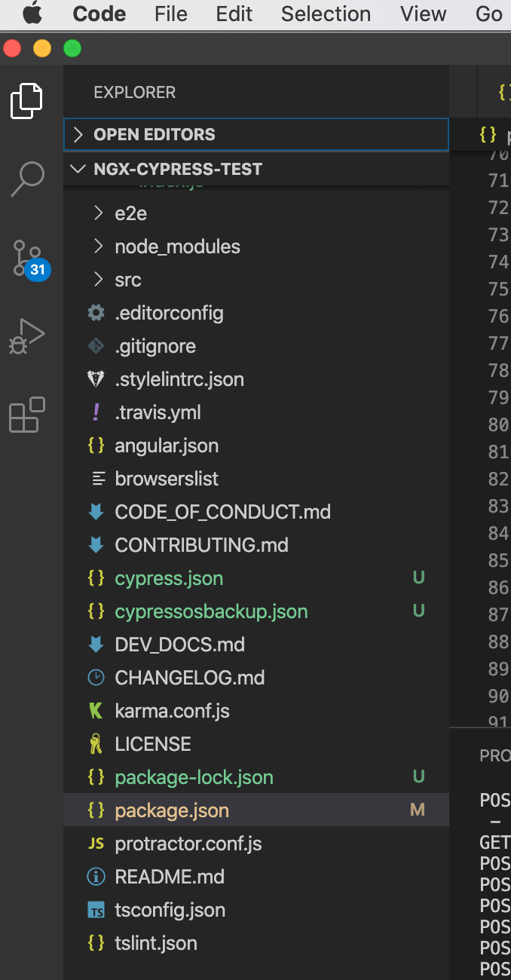Click the karma.conf.js file icon

(x=96, y=711)
